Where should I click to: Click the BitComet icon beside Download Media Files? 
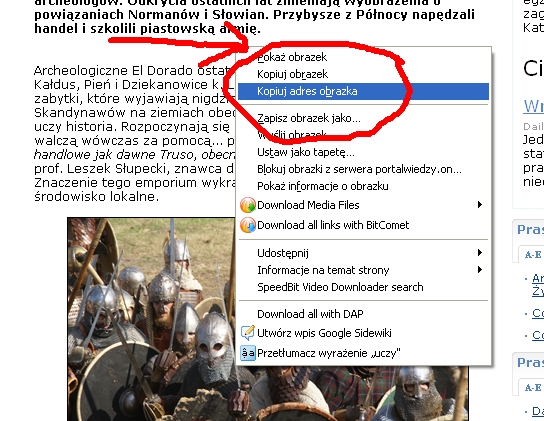(x=248, y=205)
